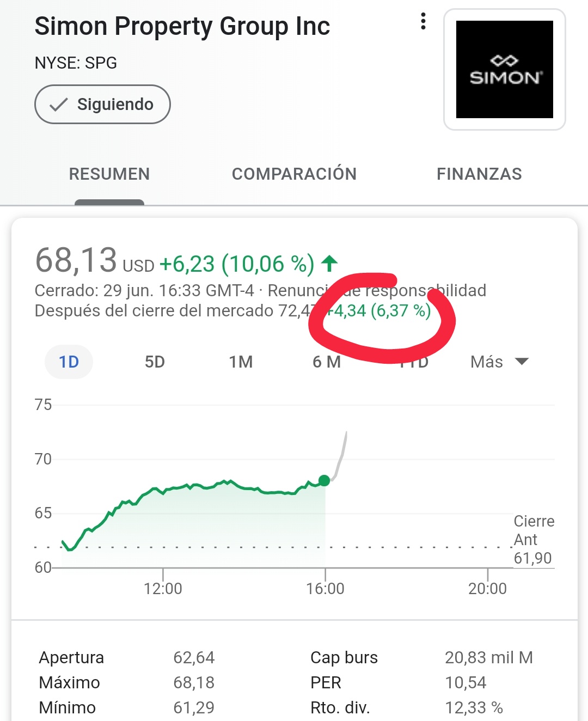
Task: Select the 1D time range
Action: click(69, 362)
